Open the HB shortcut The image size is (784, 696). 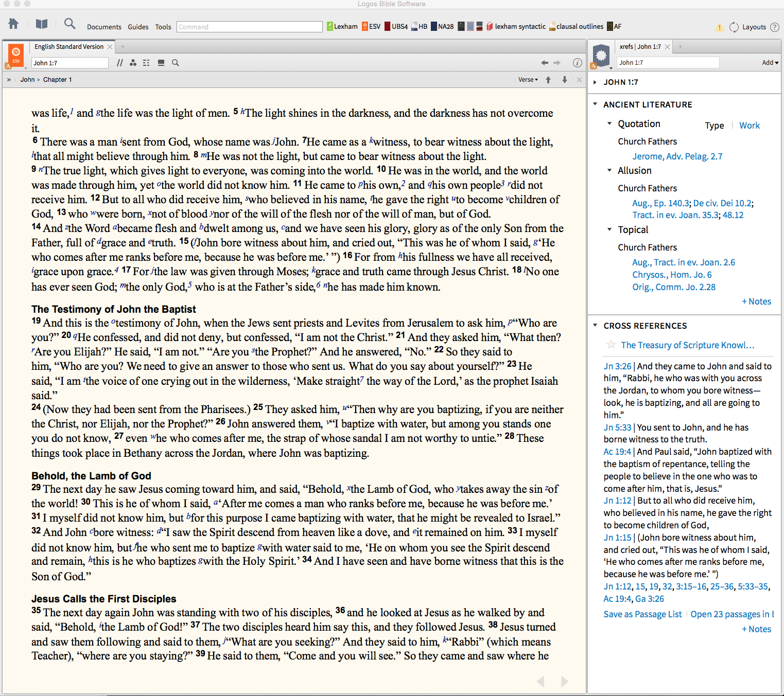click(x=420, y=26)
